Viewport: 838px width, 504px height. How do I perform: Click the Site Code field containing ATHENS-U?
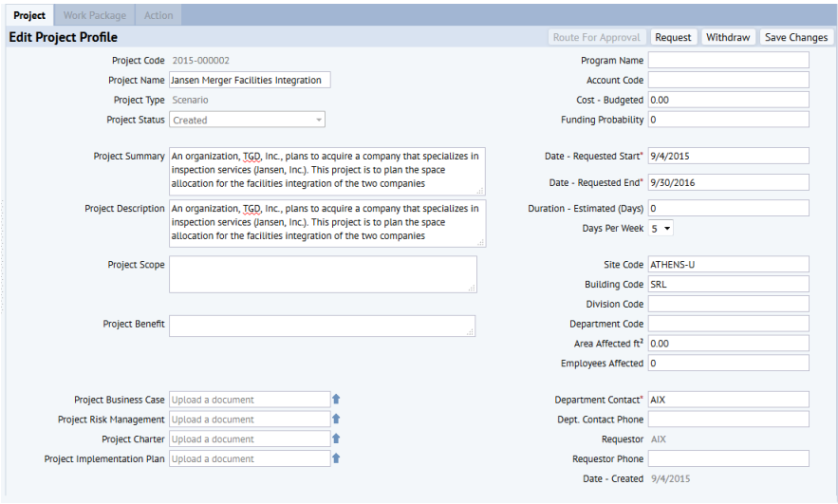(728, 265)
